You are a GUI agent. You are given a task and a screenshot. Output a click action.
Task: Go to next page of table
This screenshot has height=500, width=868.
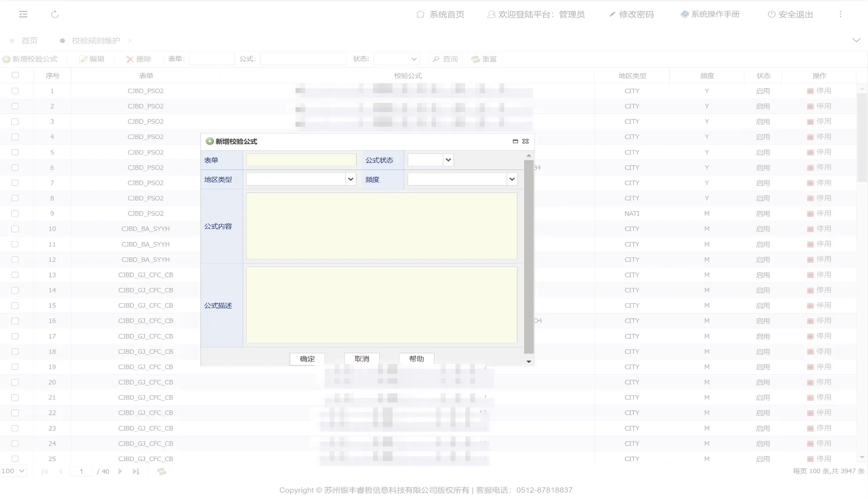(x=120, y=471)
